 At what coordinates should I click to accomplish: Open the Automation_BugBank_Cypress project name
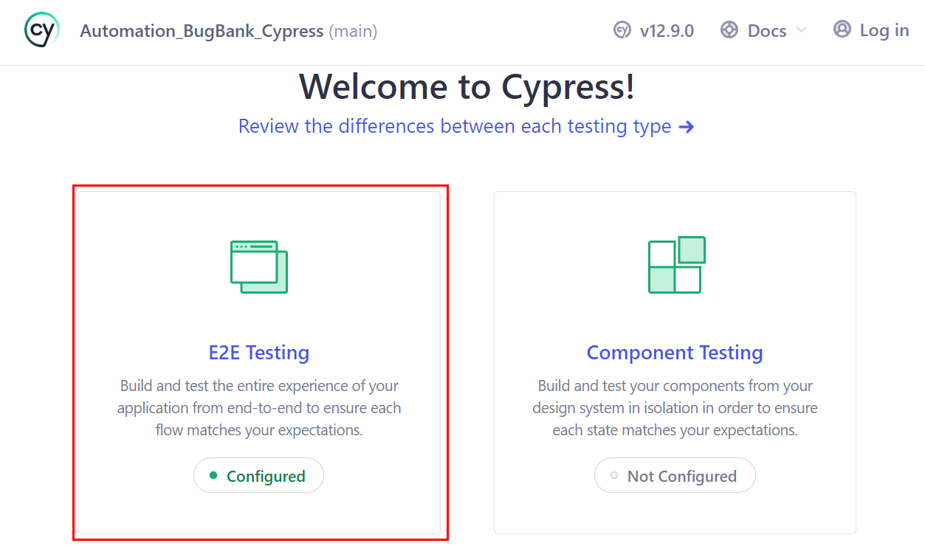pyautogui.click(x=201, y=31)
